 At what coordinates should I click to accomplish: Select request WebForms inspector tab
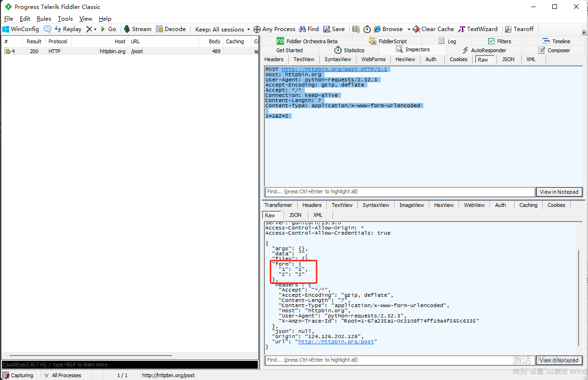(x=373, y=59)
